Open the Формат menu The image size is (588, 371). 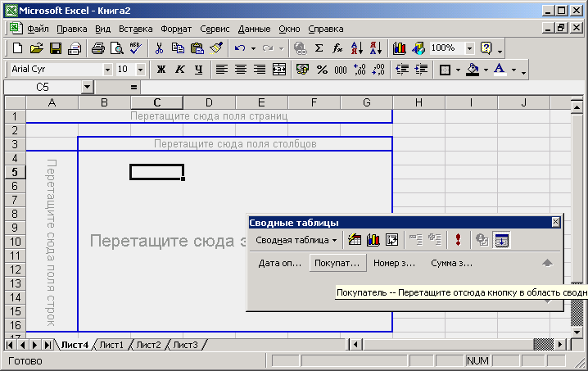tap(176, 29)
